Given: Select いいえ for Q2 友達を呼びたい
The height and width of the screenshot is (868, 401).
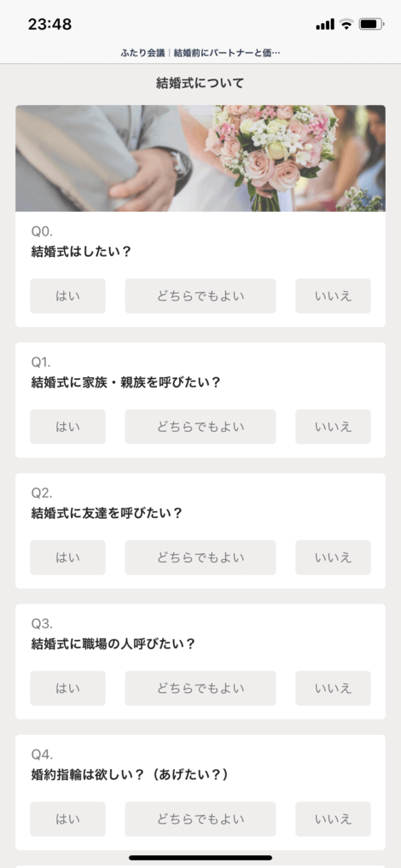Looking at the screenshot, I should pos(333,557).
